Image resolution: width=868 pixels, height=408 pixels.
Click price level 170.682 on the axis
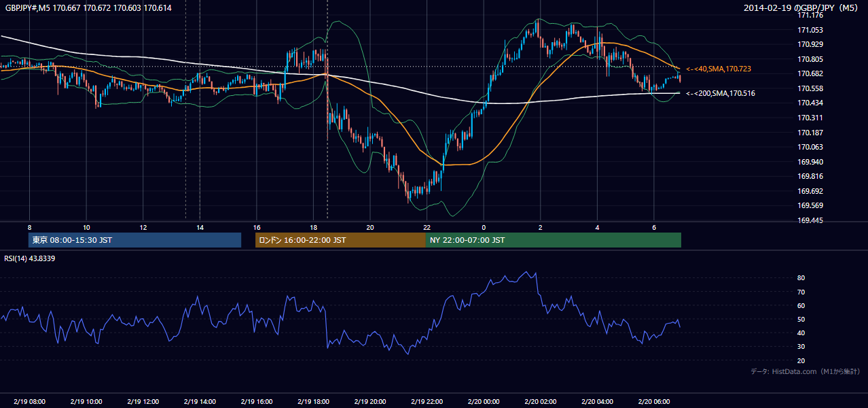(810, 73)
